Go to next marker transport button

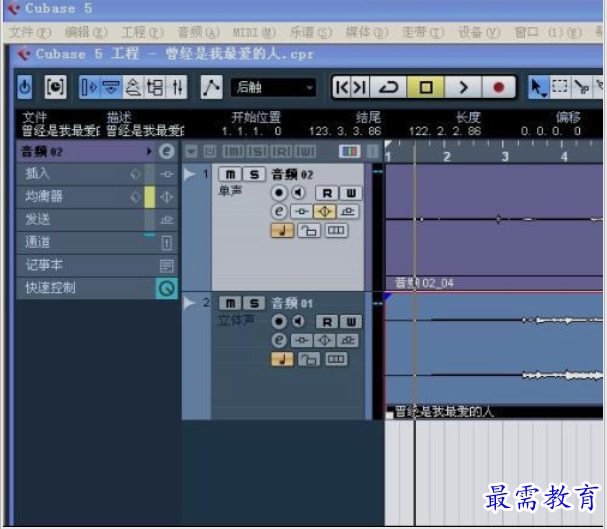click(360, 87)
